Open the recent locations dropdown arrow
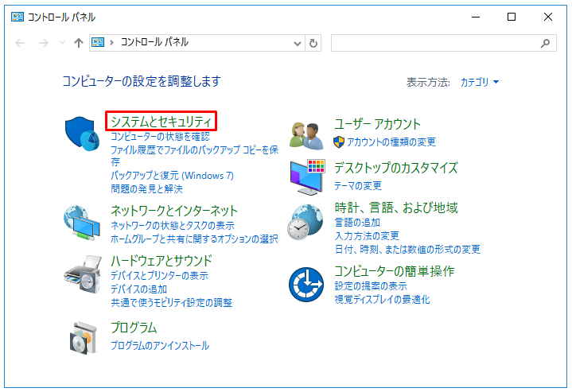Image resolution: width=572 pixels, height=392 pixels. [x=62, y=43]
